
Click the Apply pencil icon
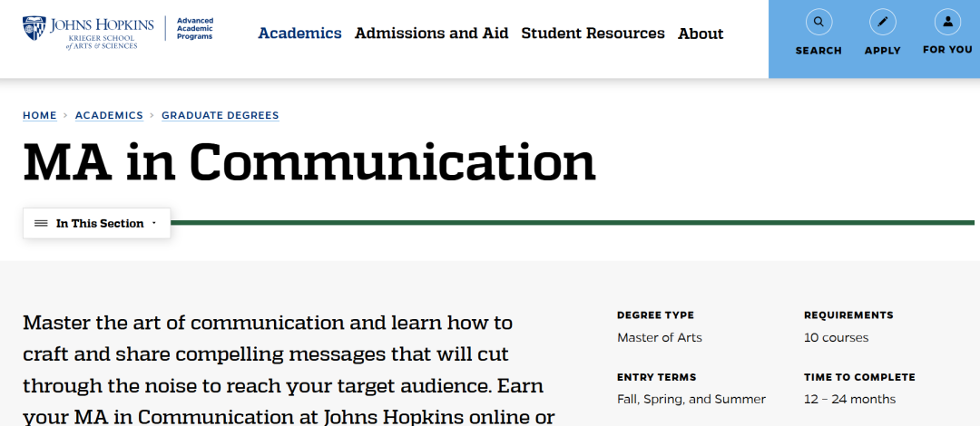click(883, 22)
